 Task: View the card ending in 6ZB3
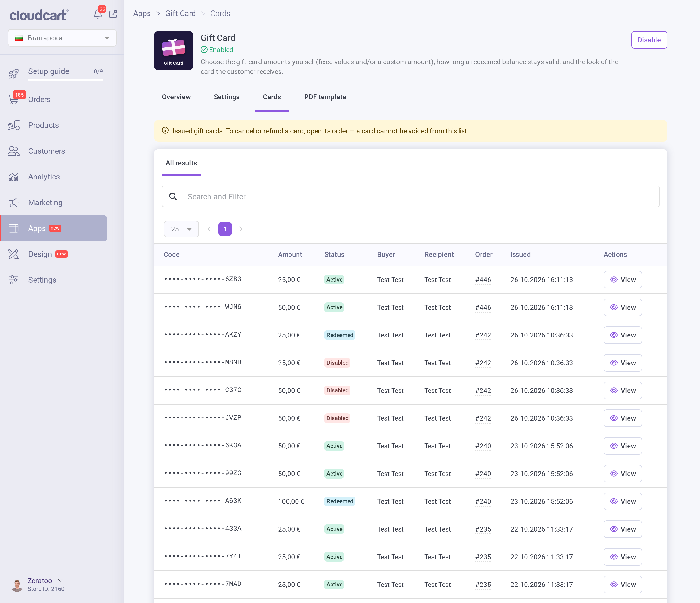click(623, 280)
